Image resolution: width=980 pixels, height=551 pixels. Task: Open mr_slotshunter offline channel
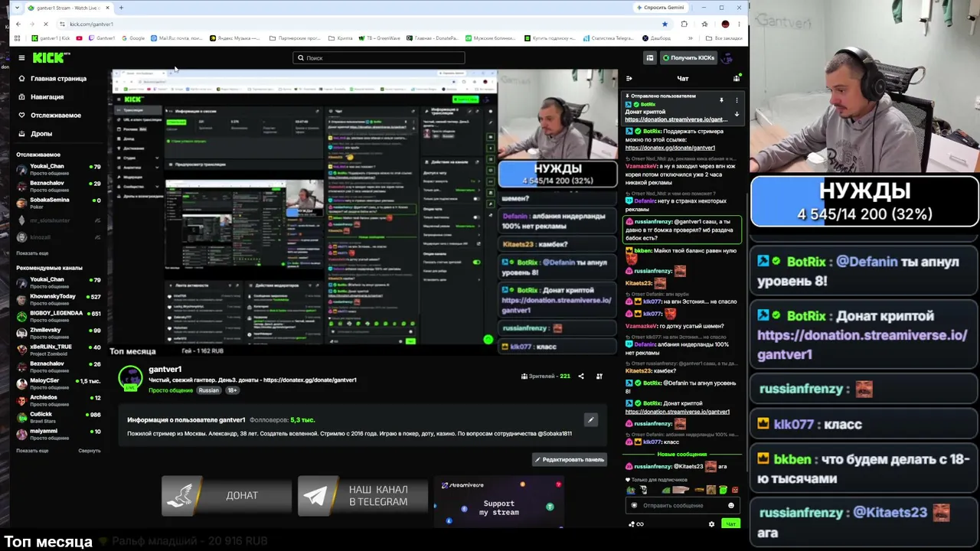point(58,220)
